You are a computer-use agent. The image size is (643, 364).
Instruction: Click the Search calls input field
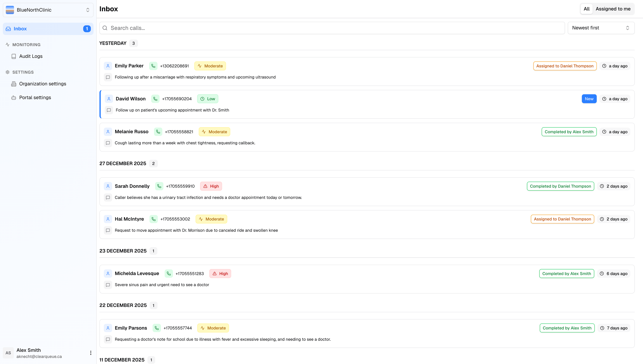pyautogui.click(x=225, y=28)
